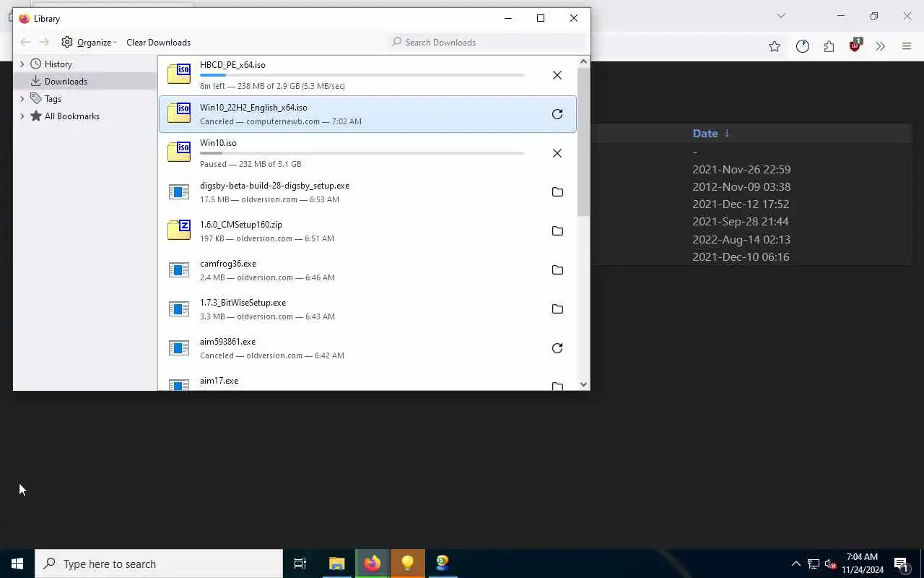Open containing folder for camfrog36.exe

(x=557, y=270)
